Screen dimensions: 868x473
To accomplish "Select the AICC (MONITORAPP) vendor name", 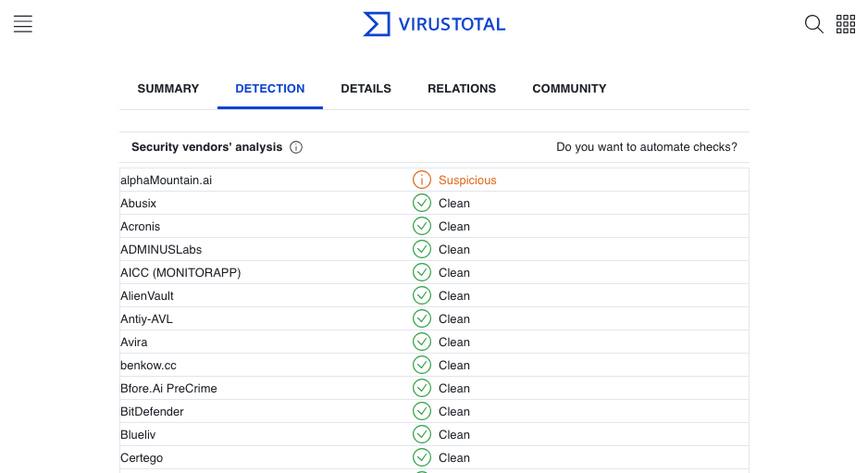I will (180, 272).
